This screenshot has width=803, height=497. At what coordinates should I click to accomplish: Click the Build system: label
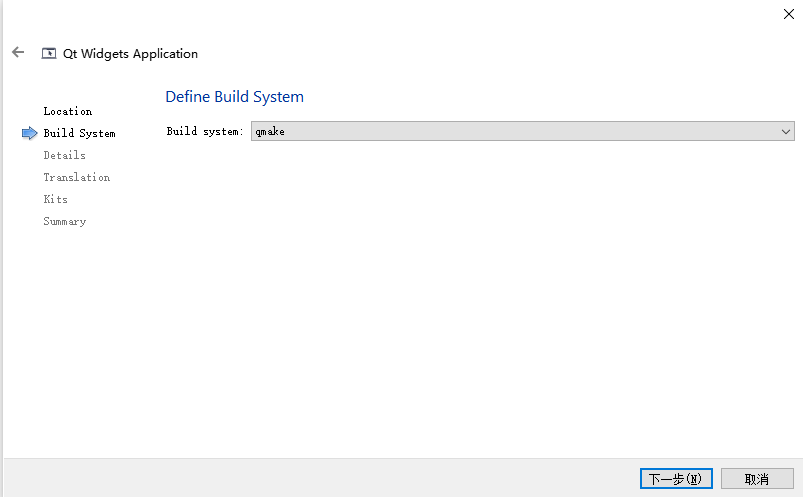click(x=205, y=131)
